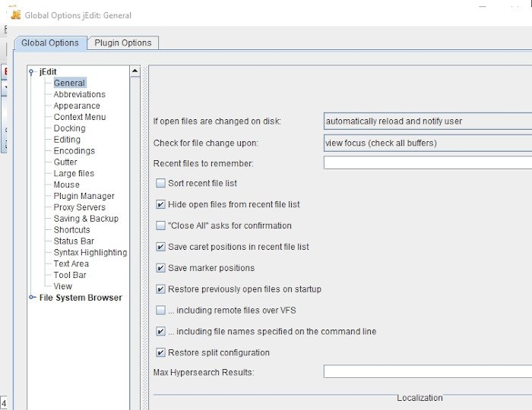The image size is (532, 410).
Task: Uncheck Save caret positions in recent list
Action: [x=160, y=247]
